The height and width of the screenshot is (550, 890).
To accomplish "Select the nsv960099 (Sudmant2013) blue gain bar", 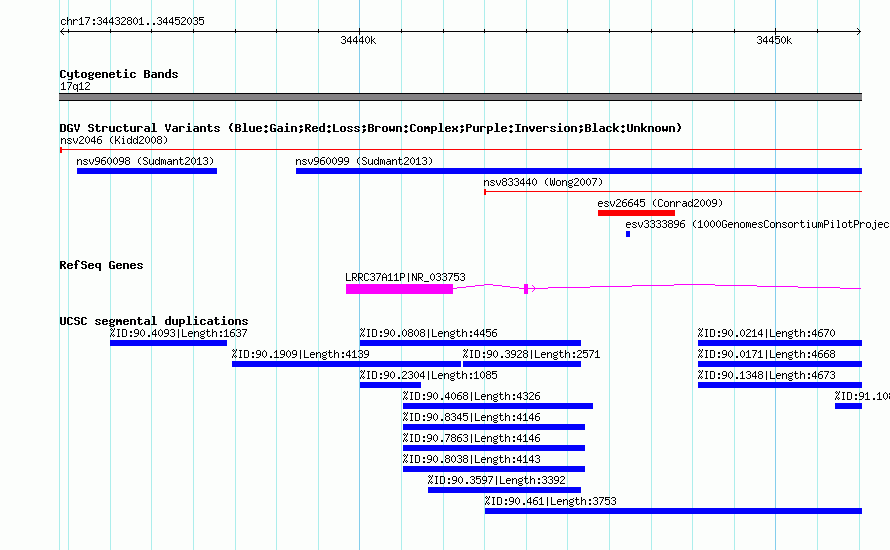I will click(578, 171).
